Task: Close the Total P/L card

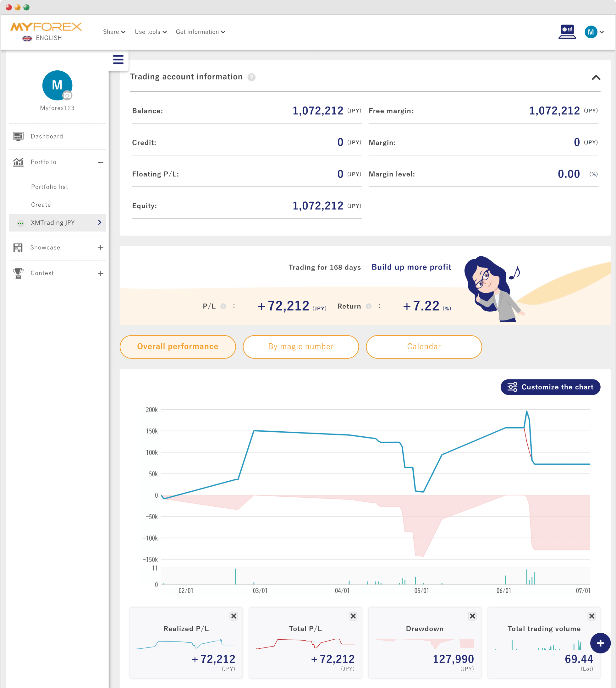Action: [x=353, y=616]
